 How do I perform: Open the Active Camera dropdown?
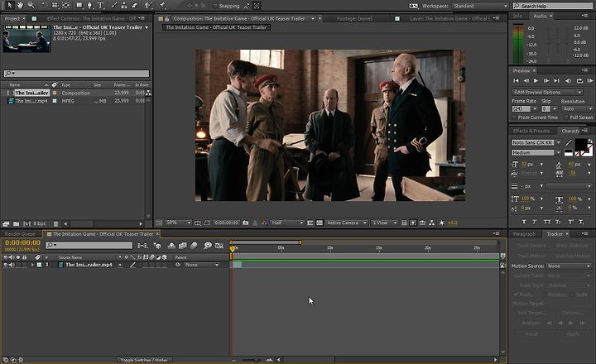tap(346, 223)
